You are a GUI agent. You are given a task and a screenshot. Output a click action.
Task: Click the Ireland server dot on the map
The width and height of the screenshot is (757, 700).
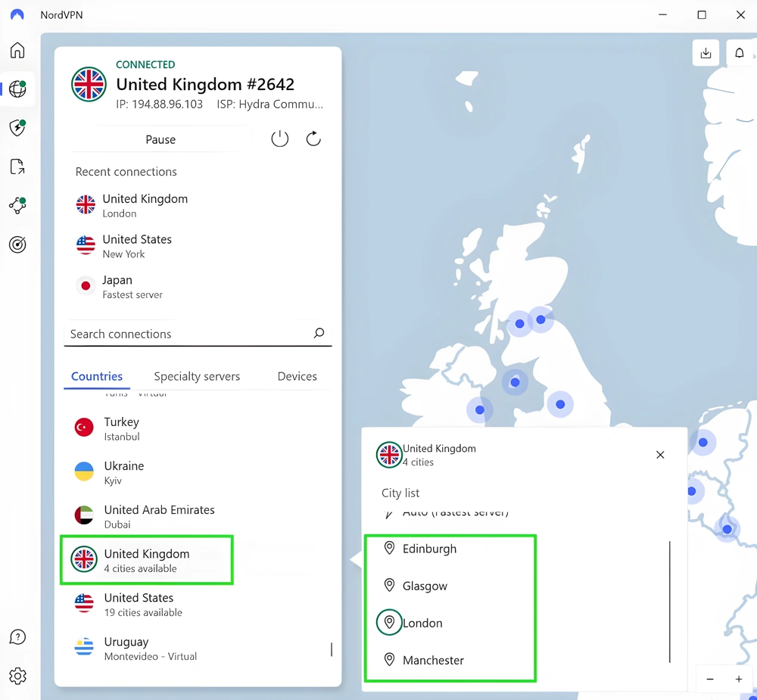pyautogui.click(x=479, y=410)
